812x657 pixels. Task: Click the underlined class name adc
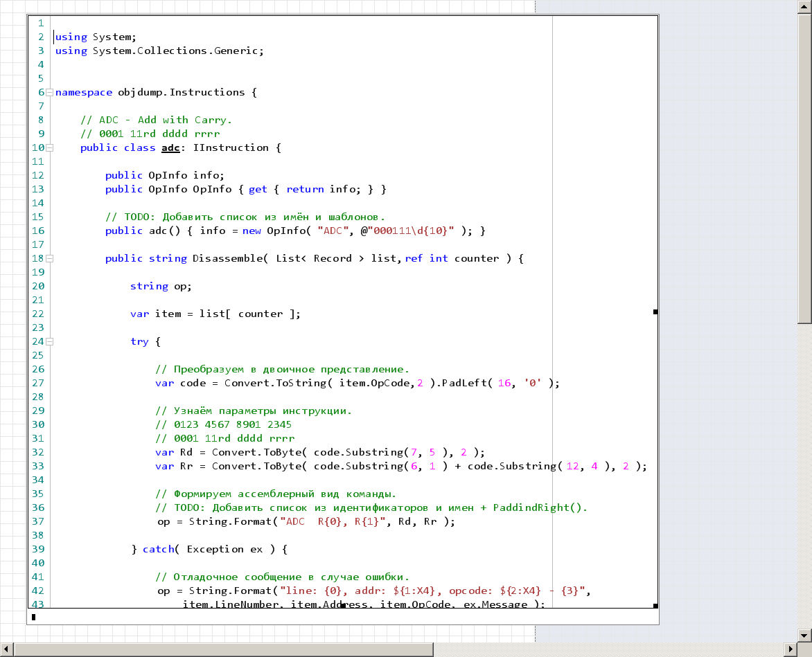[x=170, y=147]
